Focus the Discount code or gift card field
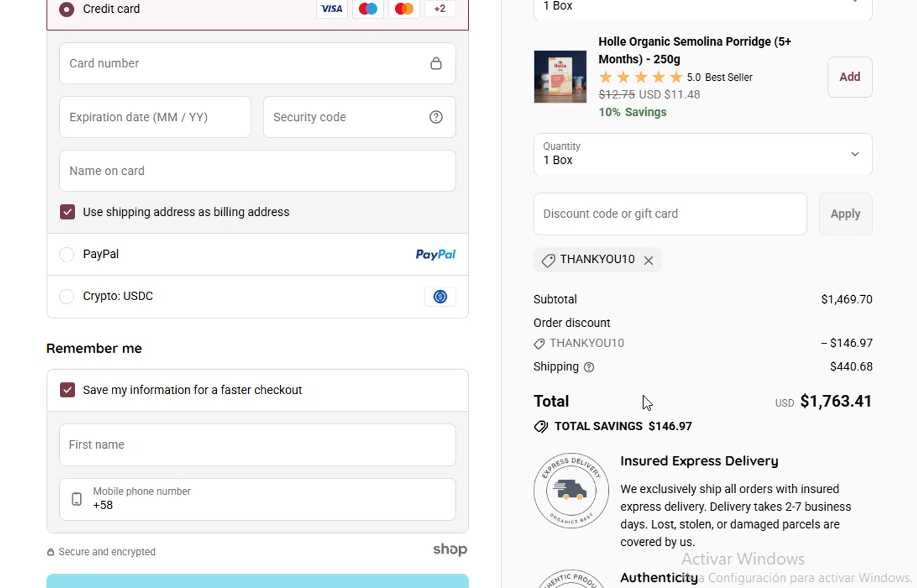 click(670, 214)
